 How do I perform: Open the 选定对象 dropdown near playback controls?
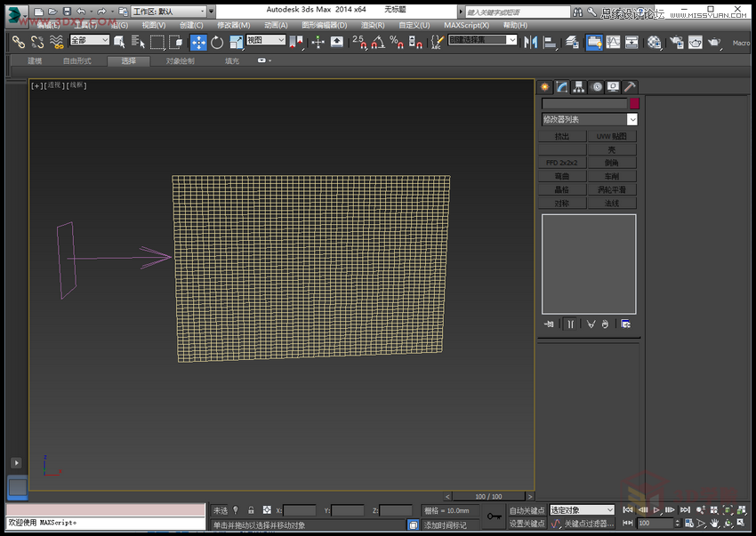click(580, 510)
